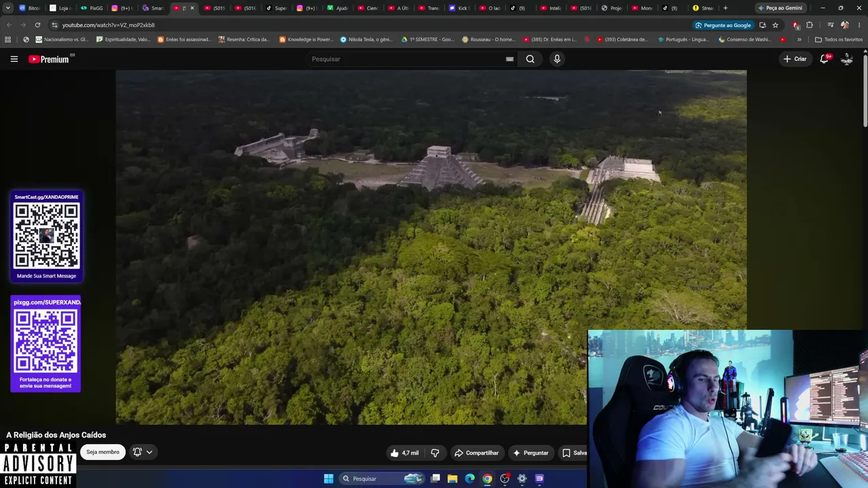Open YouTube notifications bell

pos(825,59)
